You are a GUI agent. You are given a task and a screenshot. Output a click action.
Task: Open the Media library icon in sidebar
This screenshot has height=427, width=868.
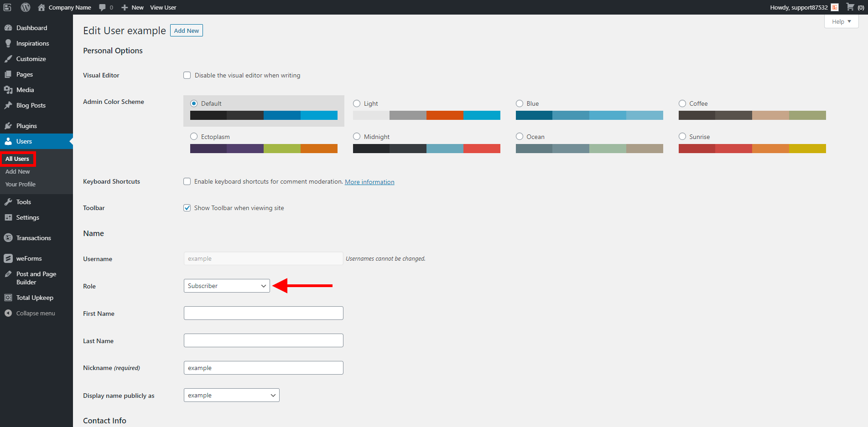pos(9,90)
